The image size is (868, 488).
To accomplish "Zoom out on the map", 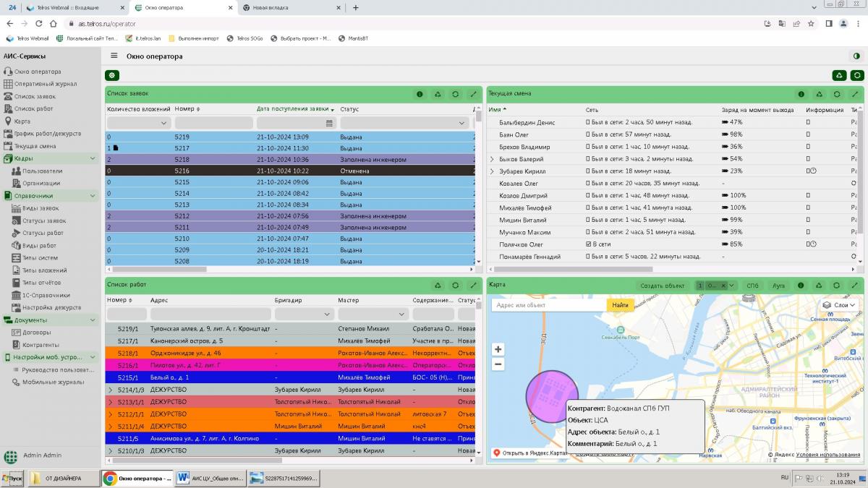I will [498, 364].
